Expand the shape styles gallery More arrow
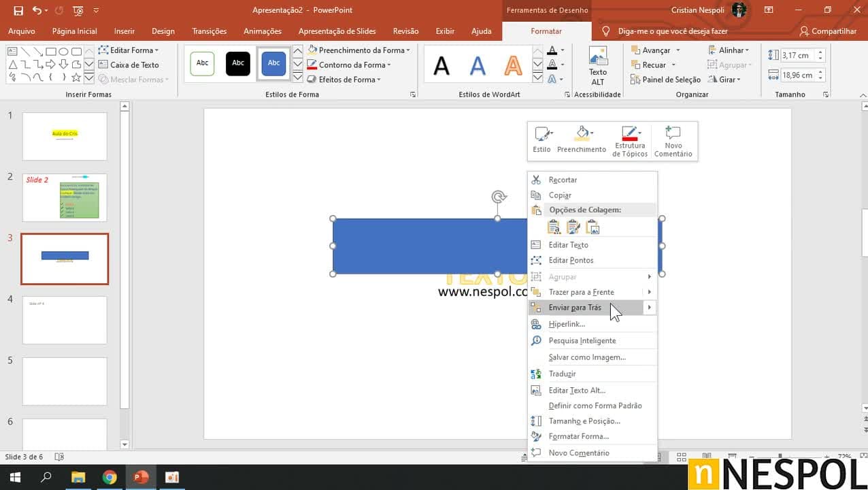The width and height of the screenshot is (868, 490). 297,78
